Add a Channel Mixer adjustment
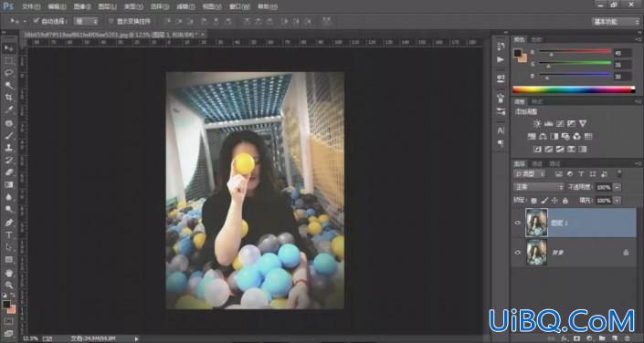Image resolution: width=644 pixels, height=343 pixels. (576, 136)
